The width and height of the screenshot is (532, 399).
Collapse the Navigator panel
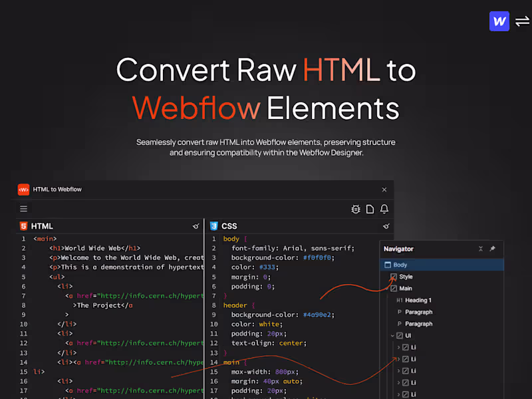click(481, 249)
